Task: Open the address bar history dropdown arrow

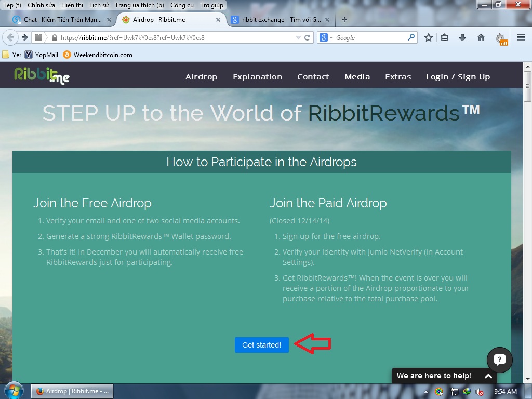Action: tap(298, 37)
